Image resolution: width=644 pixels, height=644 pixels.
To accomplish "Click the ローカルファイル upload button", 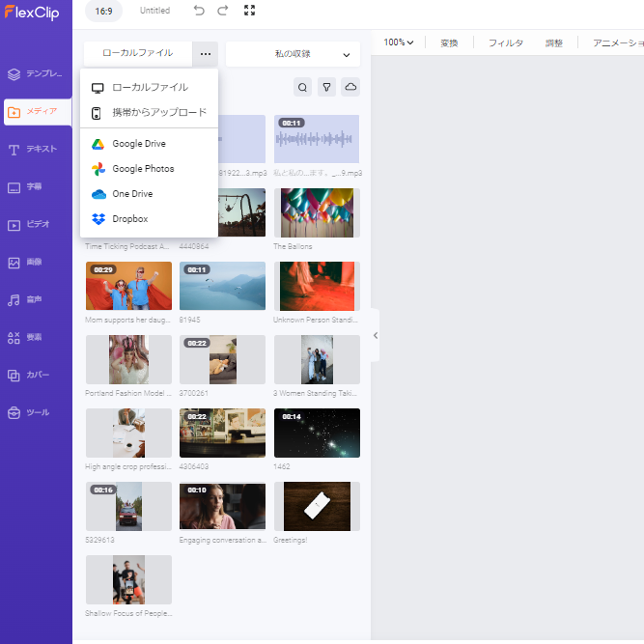I will tap(137, 54).
